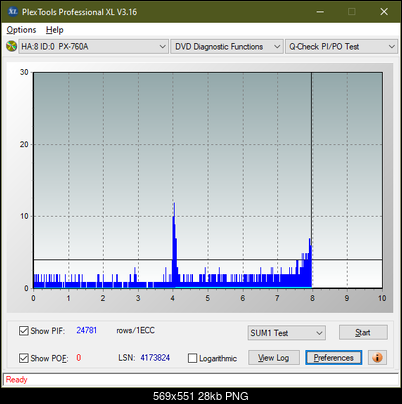Screen dimensions: 402x404
Task: Minimize the PlexTools window
Action: click(320, 12)
